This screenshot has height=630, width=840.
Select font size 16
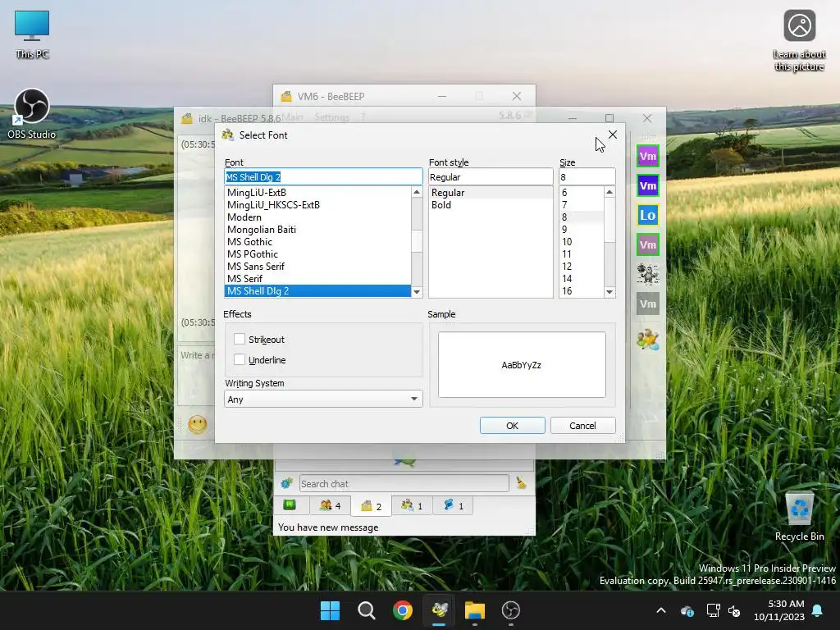coord(582,291)
